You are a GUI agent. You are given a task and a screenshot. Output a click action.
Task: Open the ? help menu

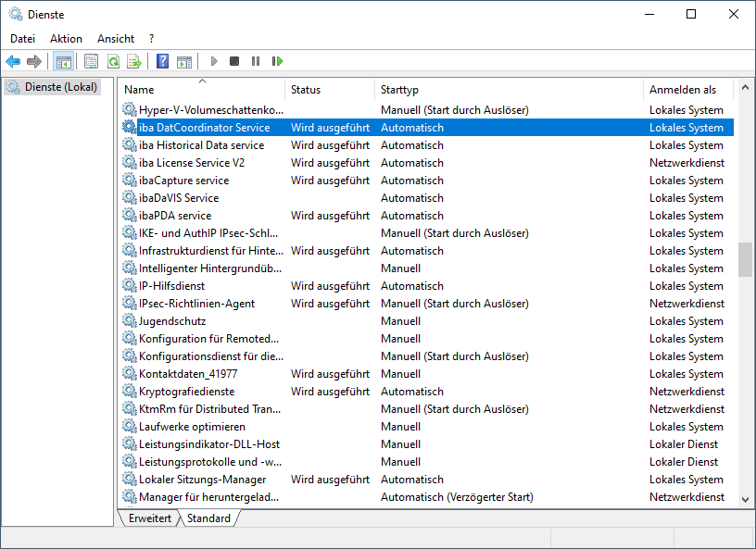tap(151, 39)
